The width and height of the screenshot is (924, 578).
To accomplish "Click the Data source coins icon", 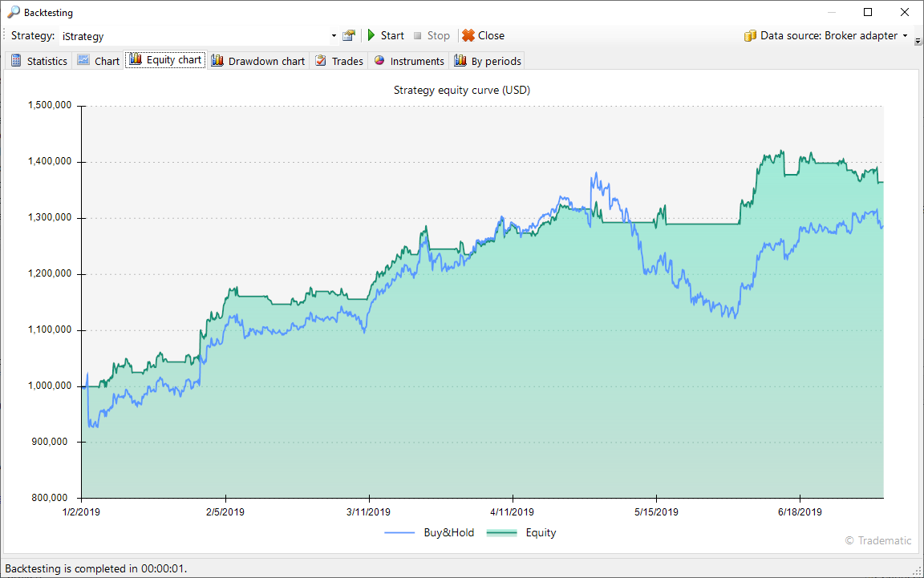I will coord(750,35).
